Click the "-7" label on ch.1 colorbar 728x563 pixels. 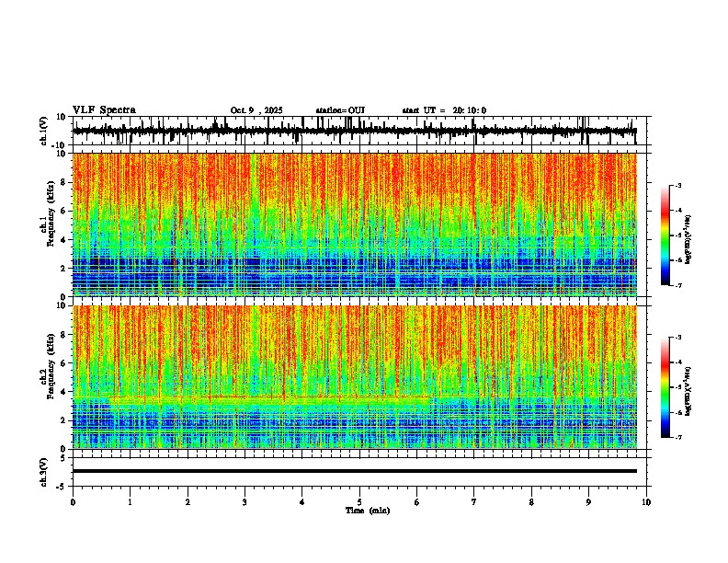[678, 285]
